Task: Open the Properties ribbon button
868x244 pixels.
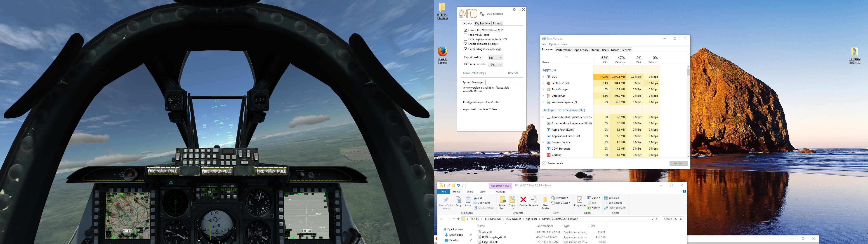Action: pyautogui.click(x=580, y=203)
